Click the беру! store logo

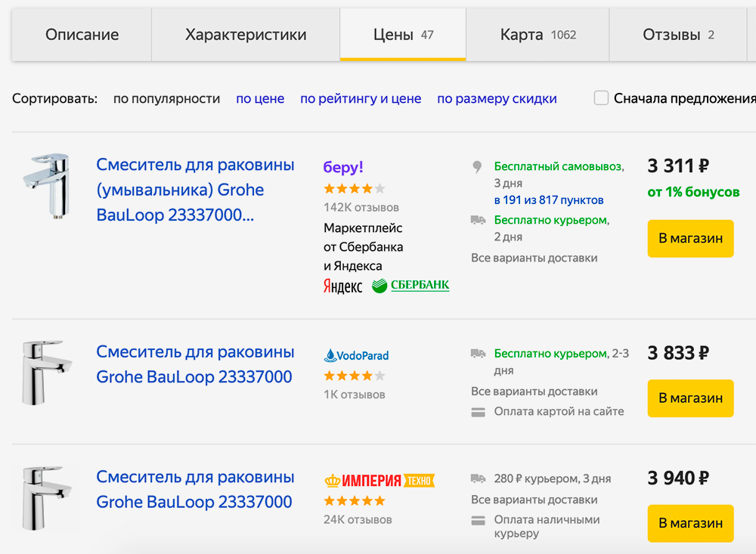coord(342,167)
